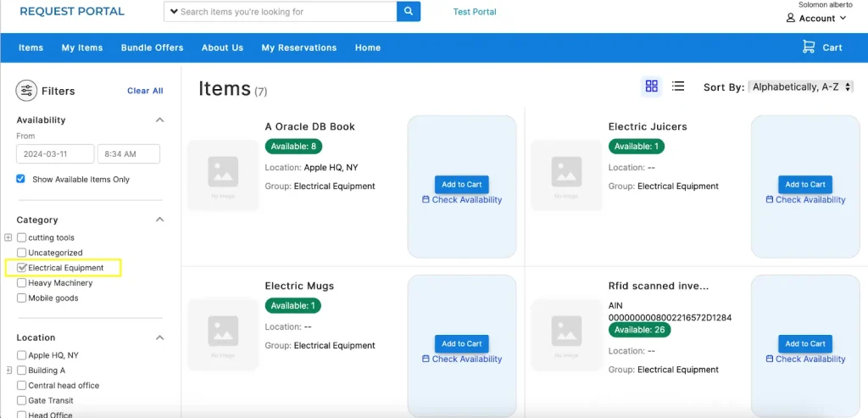Check the cutting tools category
The width and height of the screenshot is (868, 418).
pyautogui.click(x=21, y=237)
